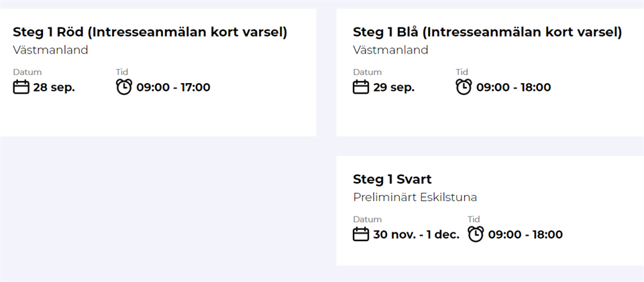Click clock icon in Steg 1 Blå card
The width and height of the screenshot is (644, 282).
click(x=464, y=87)
